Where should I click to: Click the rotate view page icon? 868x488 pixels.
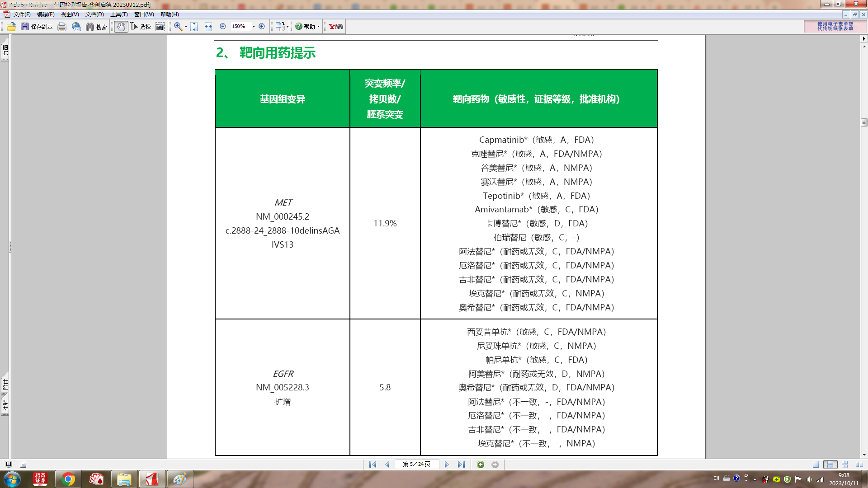pos(280,27)
